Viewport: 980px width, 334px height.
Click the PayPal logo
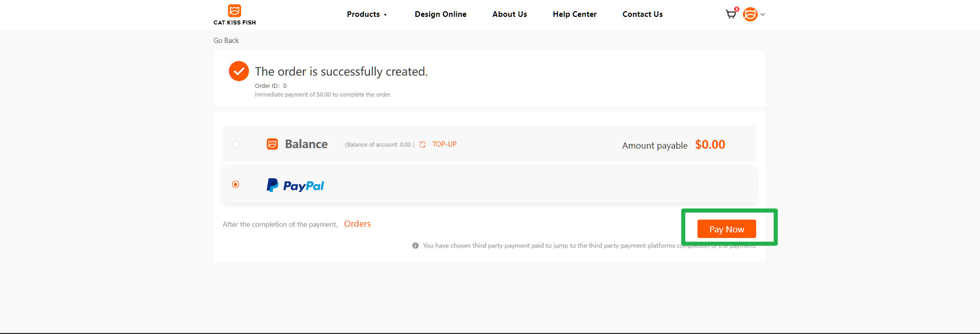(295, 185)
